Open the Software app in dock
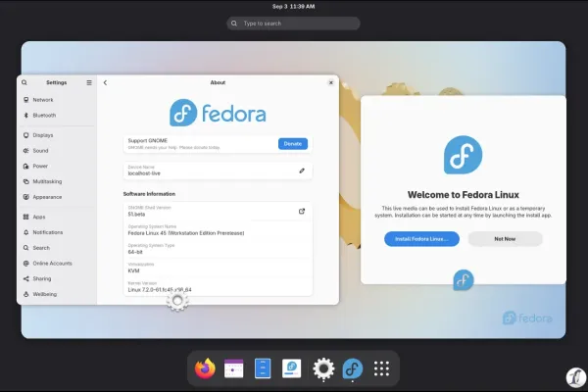 click(291, 368)
